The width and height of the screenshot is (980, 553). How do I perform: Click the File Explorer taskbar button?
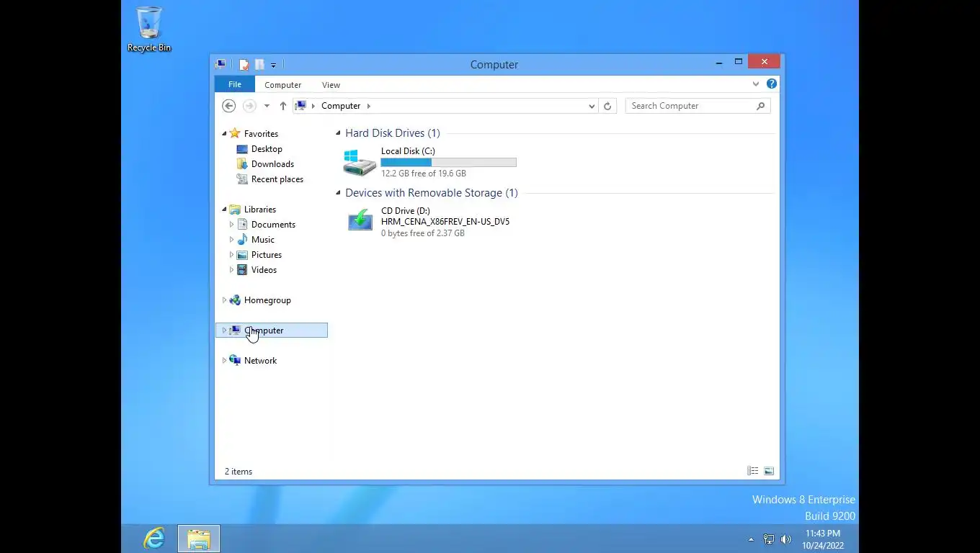pos(199,539)
